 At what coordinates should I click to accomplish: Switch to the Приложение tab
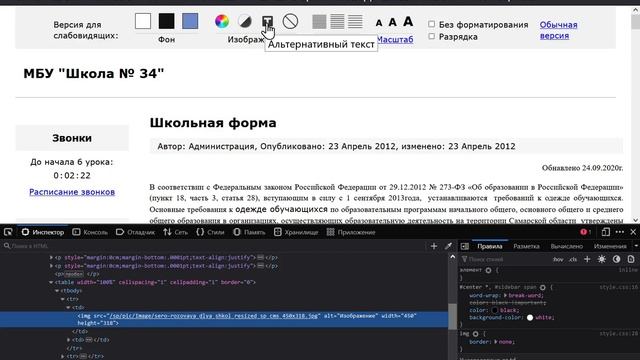pos(351,232)
